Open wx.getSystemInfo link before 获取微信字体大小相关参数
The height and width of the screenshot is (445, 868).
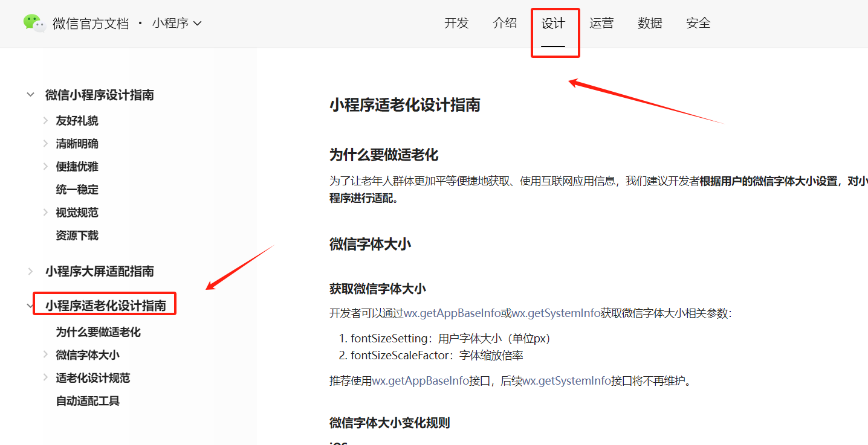556,313
